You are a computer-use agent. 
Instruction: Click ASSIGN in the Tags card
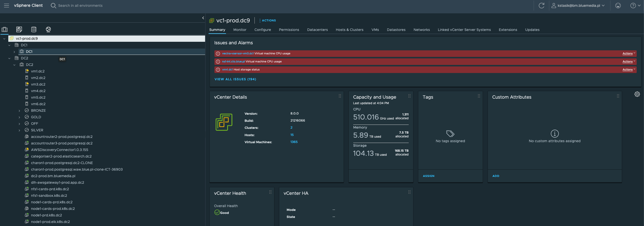[x=428, y=176]
